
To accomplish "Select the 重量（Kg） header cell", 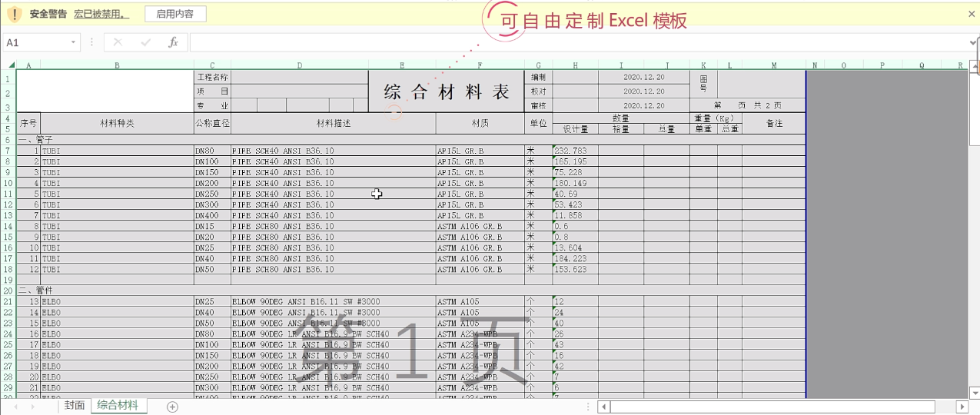I will [716, 118].
